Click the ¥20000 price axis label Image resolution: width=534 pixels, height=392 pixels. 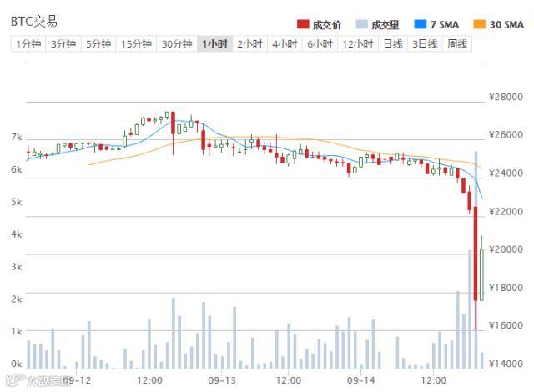coord(506,249)
